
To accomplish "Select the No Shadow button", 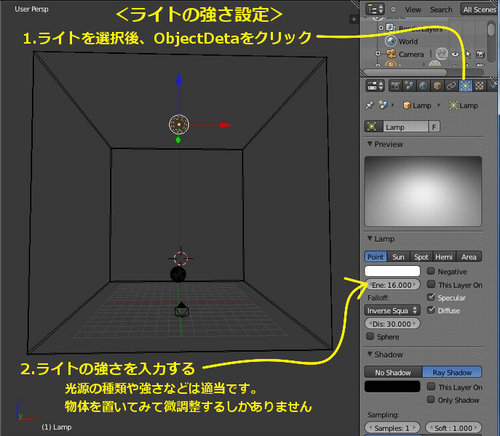I will click(x=393, y=372).
